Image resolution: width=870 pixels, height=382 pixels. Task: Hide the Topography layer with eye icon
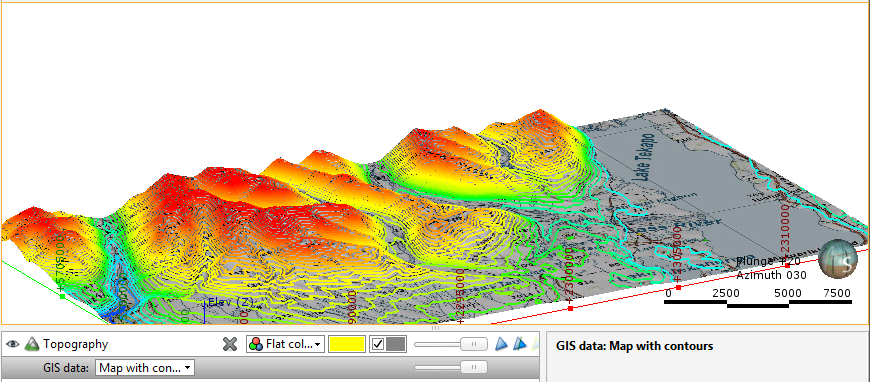(12, 344)
